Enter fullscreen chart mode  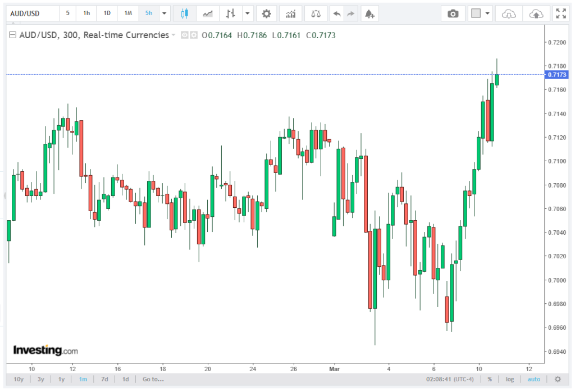coord(560,13)
